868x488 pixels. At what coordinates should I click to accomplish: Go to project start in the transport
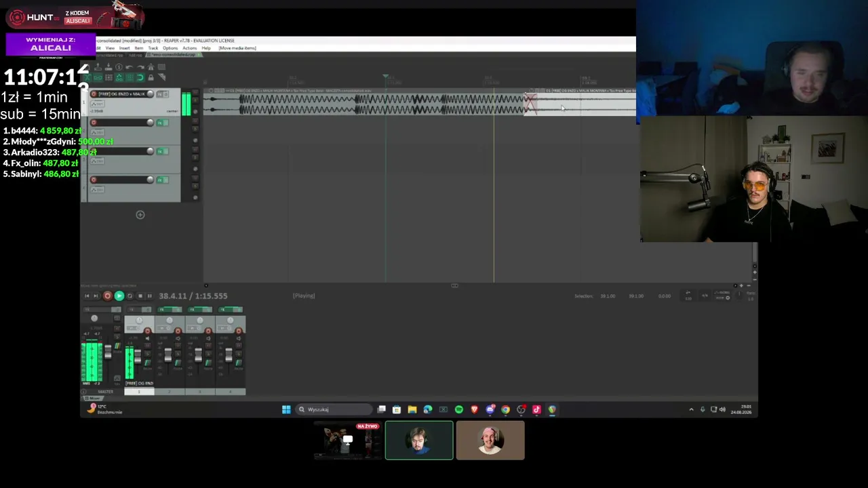87,296
